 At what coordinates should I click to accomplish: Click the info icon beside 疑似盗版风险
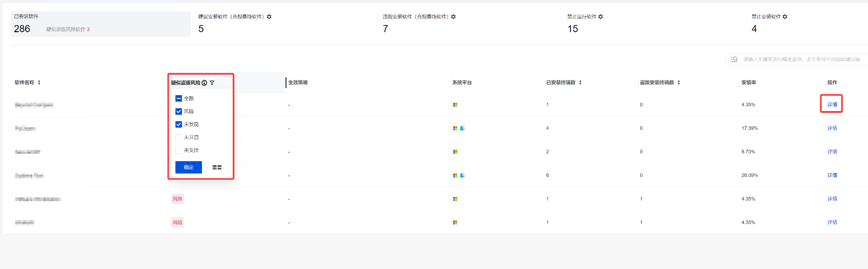click(204, 83)
